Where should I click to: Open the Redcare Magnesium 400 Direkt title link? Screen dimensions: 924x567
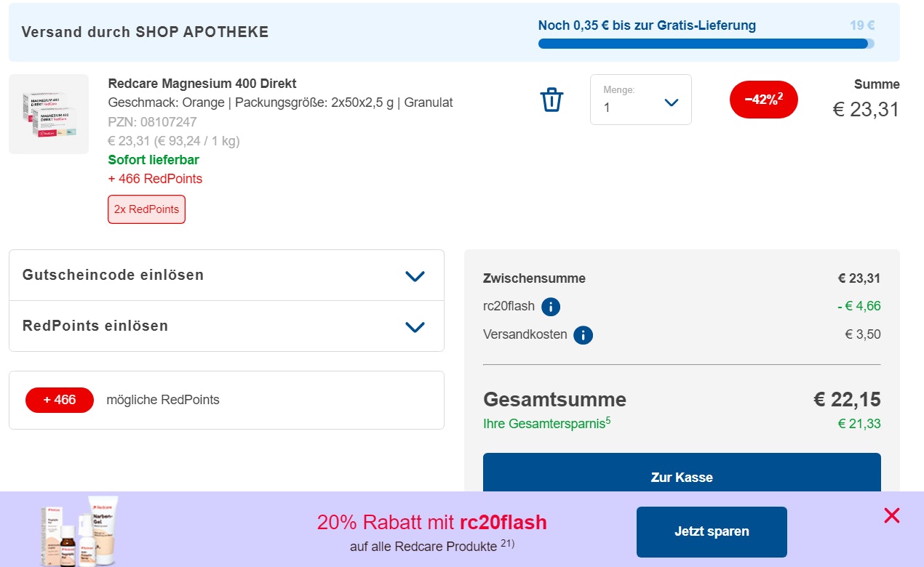point(202,84)
